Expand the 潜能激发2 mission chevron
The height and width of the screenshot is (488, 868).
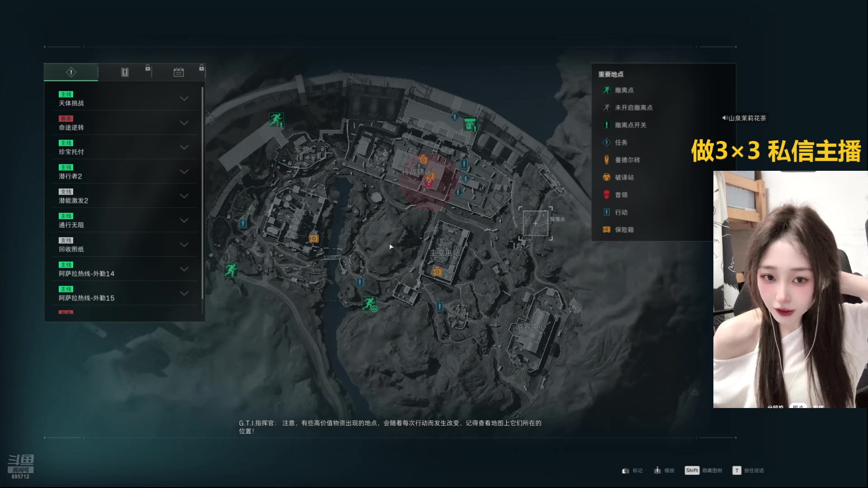[184, 196]
